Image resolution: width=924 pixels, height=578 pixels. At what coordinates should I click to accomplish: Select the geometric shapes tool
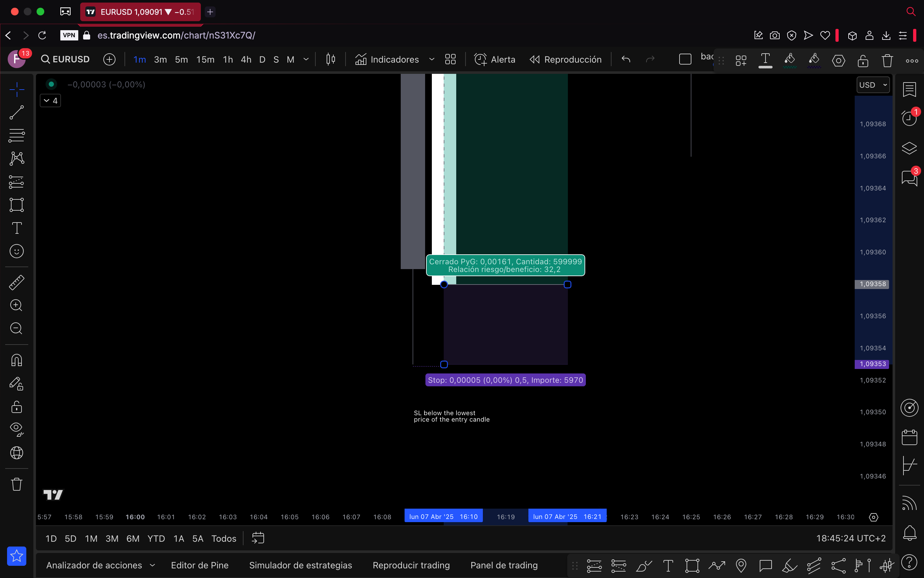click(x=16, y=205)
